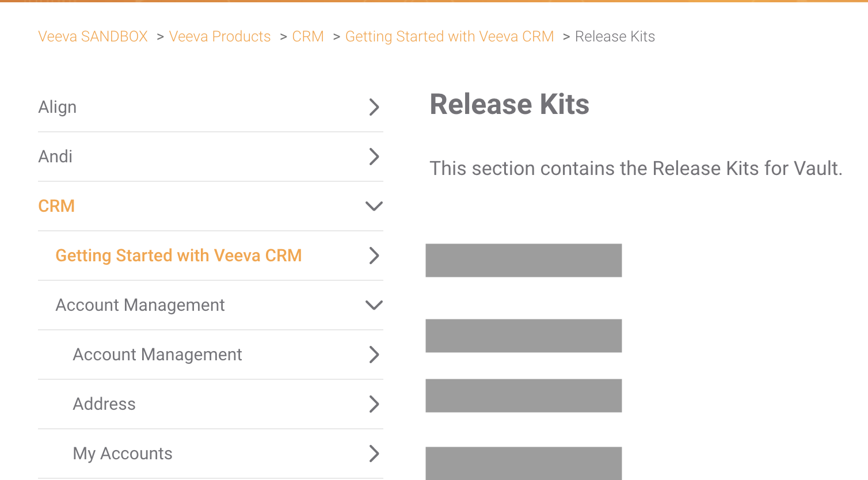
Task: Collapse the CRM section chevron
Action: [374, 206]
